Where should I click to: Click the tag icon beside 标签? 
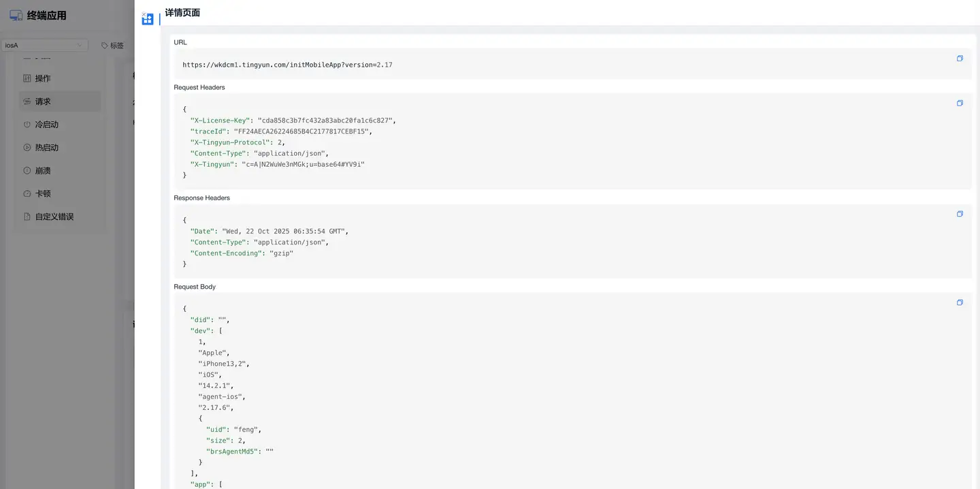[x=104, y=46]
